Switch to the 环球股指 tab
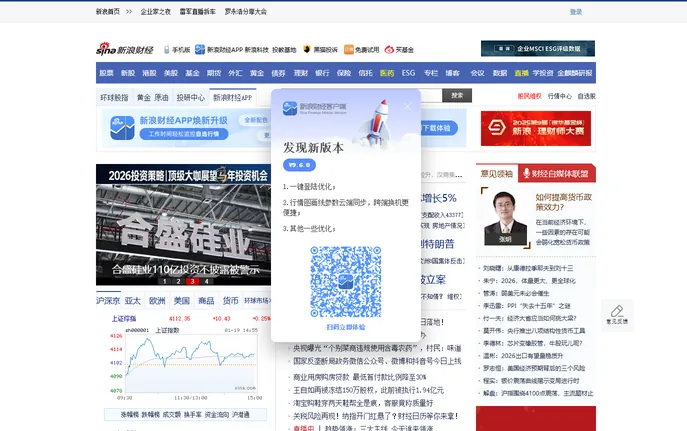687x431 pixels. point(114,97)
